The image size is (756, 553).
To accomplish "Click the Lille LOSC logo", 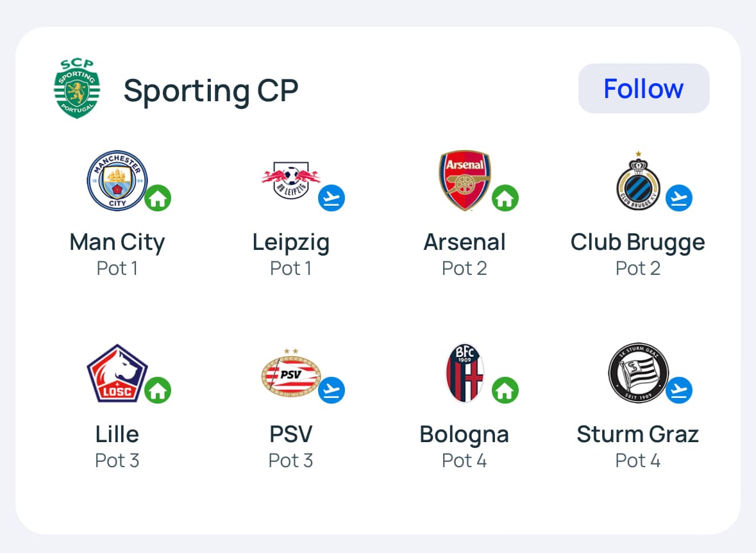I will click(117, 373).
